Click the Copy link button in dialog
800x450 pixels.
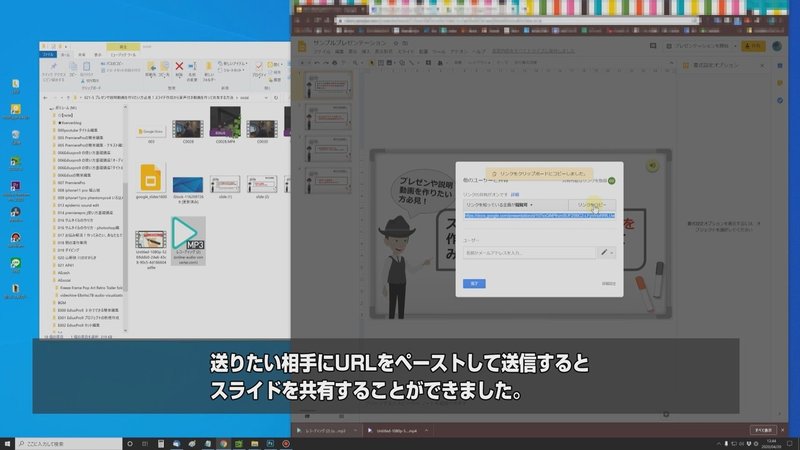click(592, 205)
